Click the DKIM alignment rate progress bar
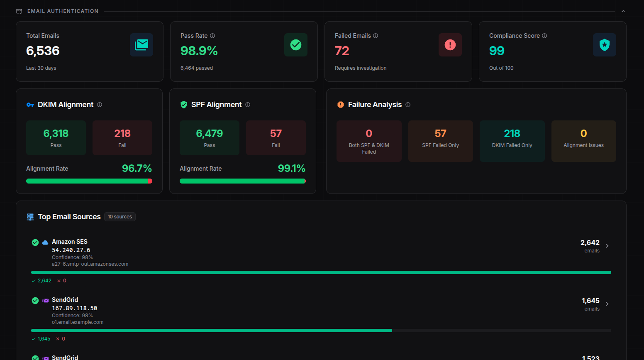Viewport: 644px width, 360px height. click(89, 181)
